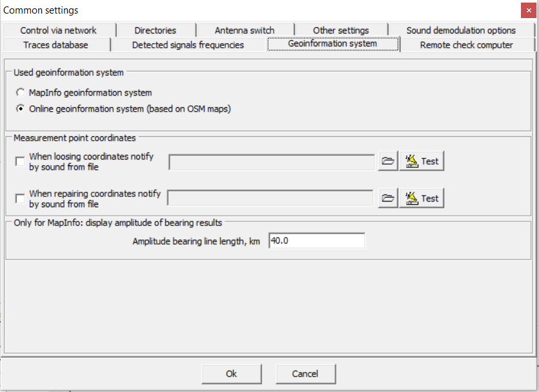
Task: Open Other settings tab
Action: tap(341, 30)
